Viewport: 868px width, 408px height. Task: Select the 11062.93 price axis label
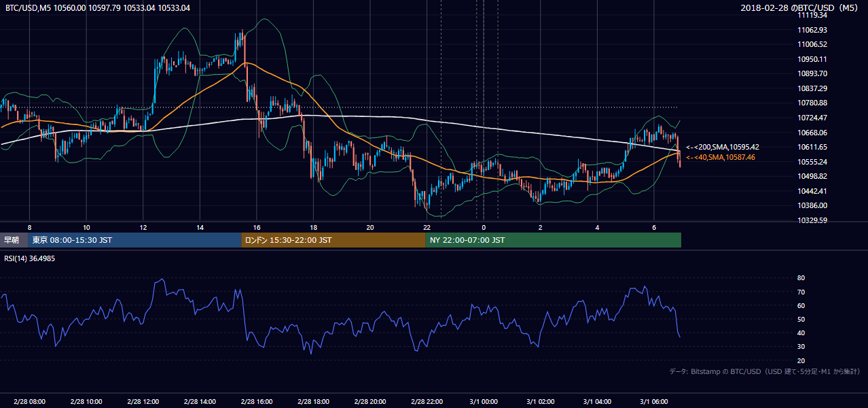[x=812, y=30]
